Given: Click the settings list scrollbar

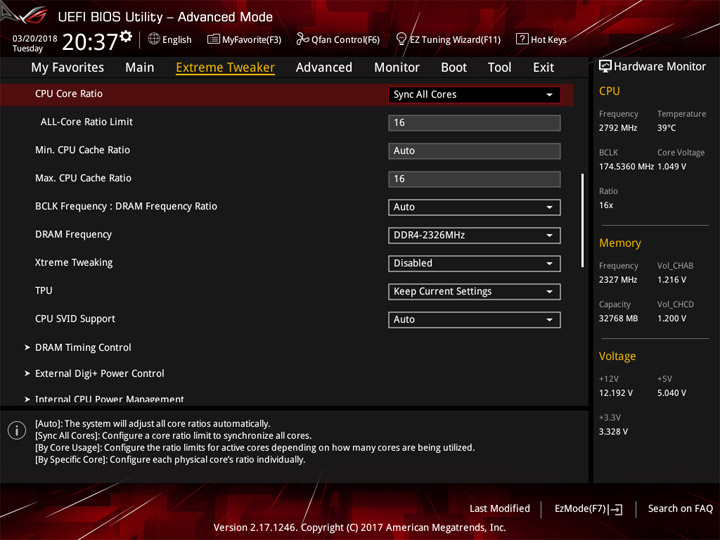Looking at the screenshot, I should tap(582, 220).
